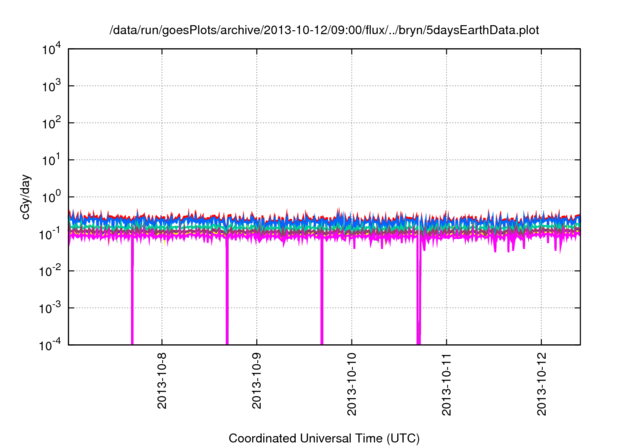Viewport: 640px width, 448px height.
Task: Select the cGy/day y-axis label
Action: pos(26,197)
